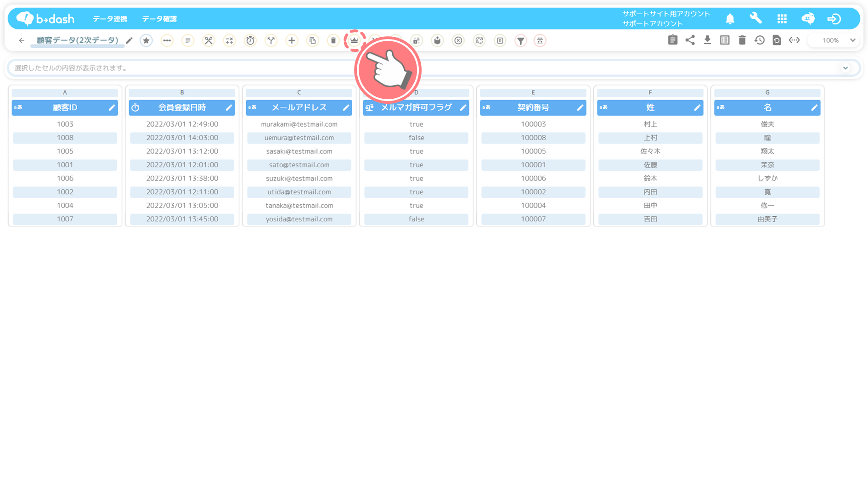Open the scissors and wrench tools icon
Screen dimensions: 868x488
point(209,40)
